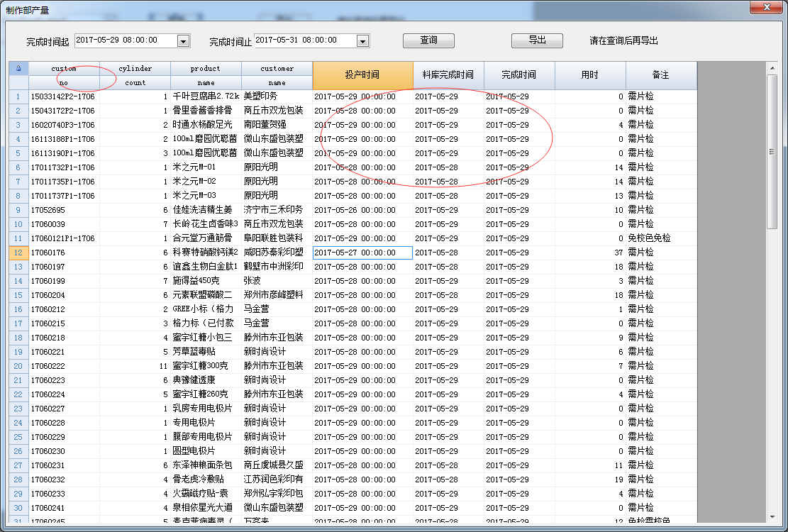Open the 完成时间起 date picker dropdown

point(184,40)
